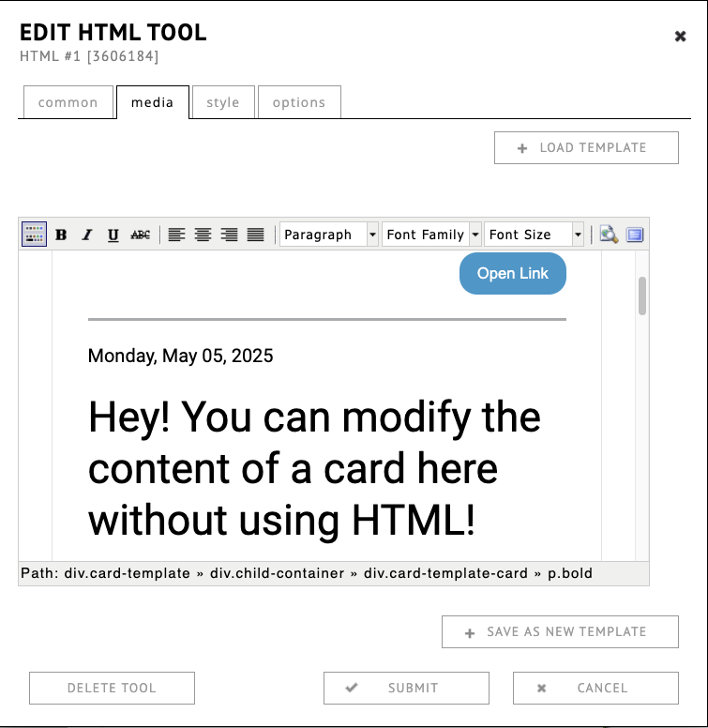This screenshot has height=728, width=708.
Task: Toggle strikethrough formatting
Action: (140, 235)
